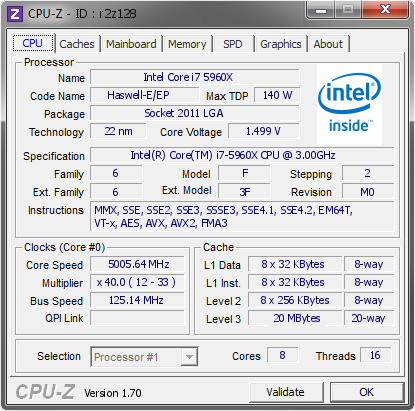Click the Level 2 size 8 x 256 KBytes
This screenshot has height=411, width=415.
(x=295, y=300)
